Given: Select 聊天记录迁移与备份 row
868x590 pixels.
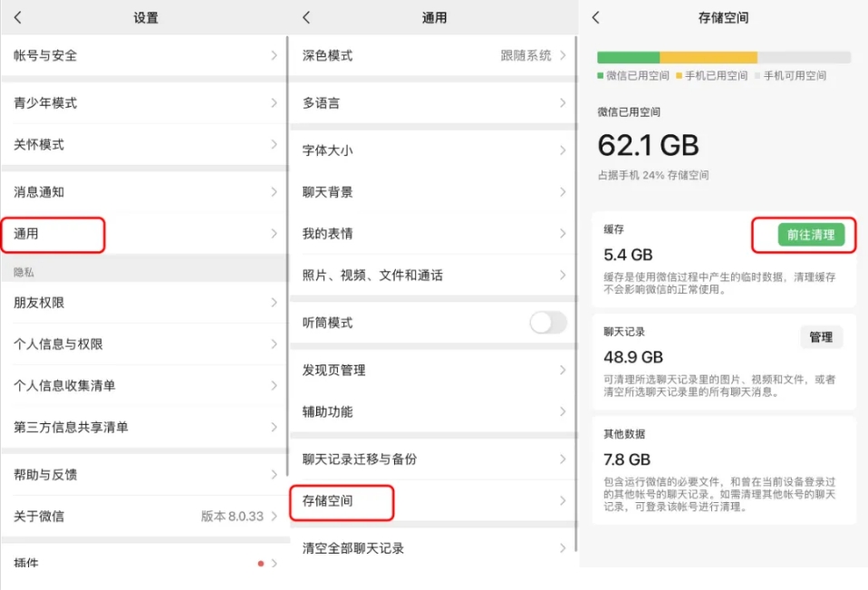Looking at the screenshot, I should click(433, 459).
